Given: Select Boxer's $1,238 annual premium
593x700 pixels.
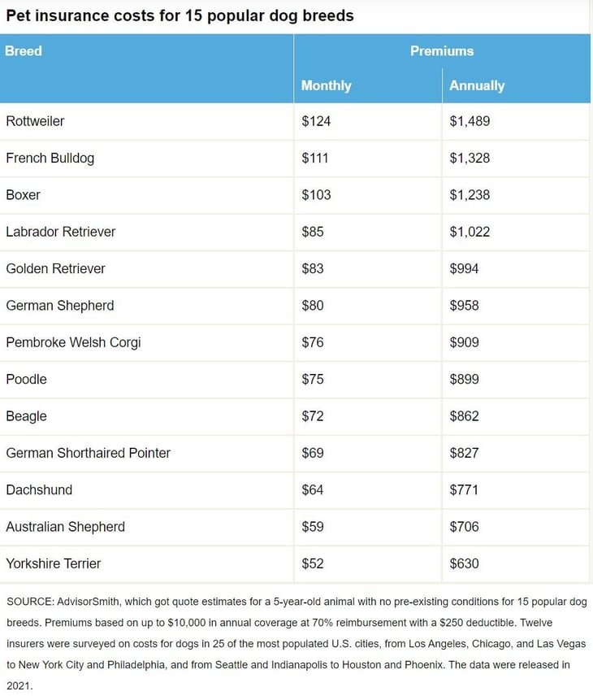Looking at the screenshot, I should (470, 195).
